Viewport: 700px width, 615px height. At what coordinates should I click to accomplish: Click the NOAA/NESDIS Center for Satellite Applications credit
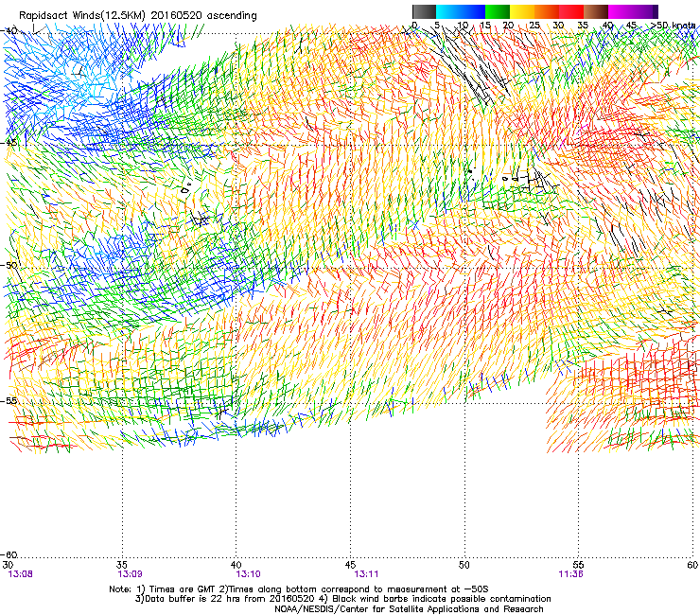click(x=409, y=609)
